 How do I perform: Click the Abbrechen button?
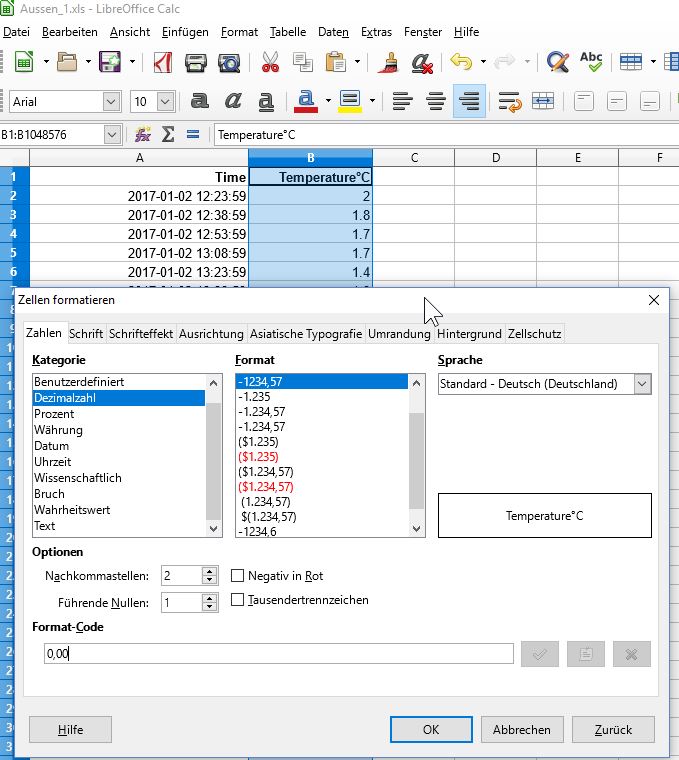(x=522, y=729)
